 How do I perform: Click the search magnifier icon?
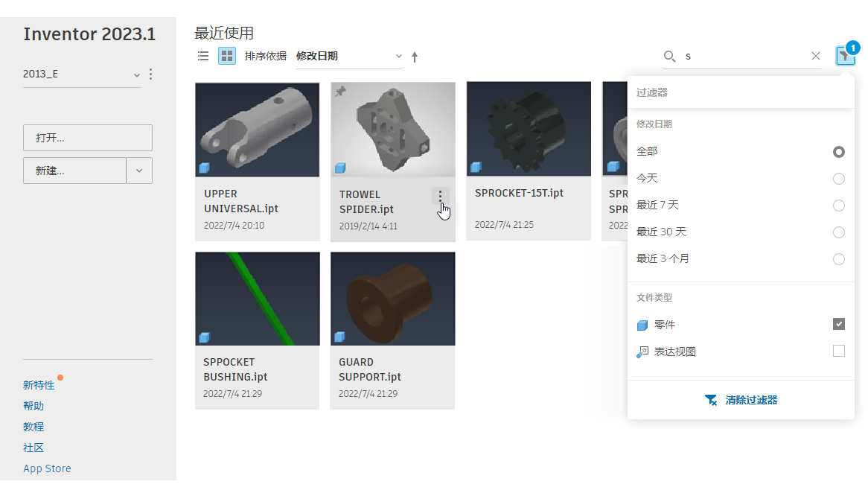tap(669, 56)
